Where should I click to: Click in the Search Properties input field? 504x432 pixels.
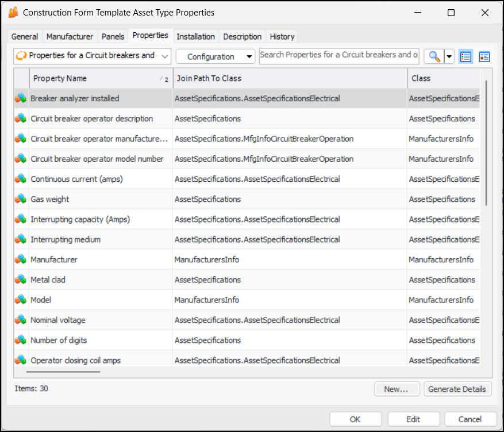[339, 55]
